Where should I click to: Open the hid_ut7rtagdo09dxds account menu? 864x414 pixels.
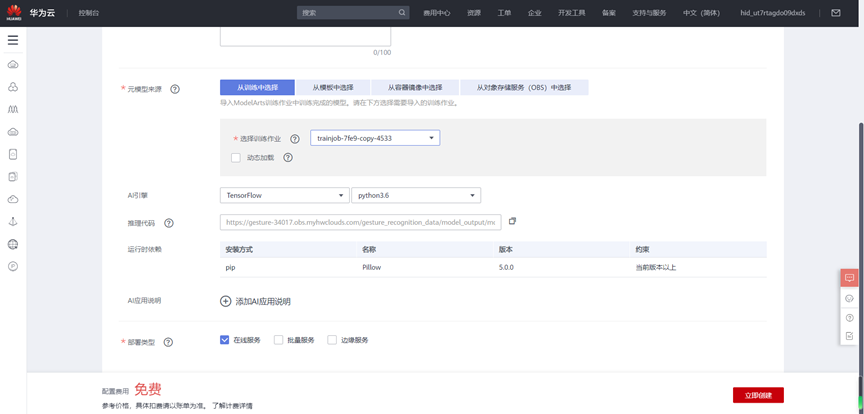pyautogui.click(x=773, y=13)
